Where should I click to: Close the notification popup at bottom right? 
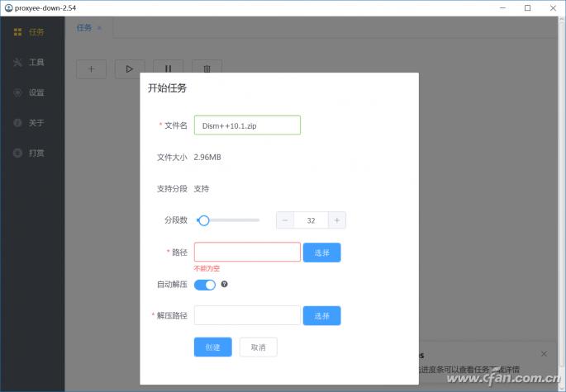tap(544, 354)
